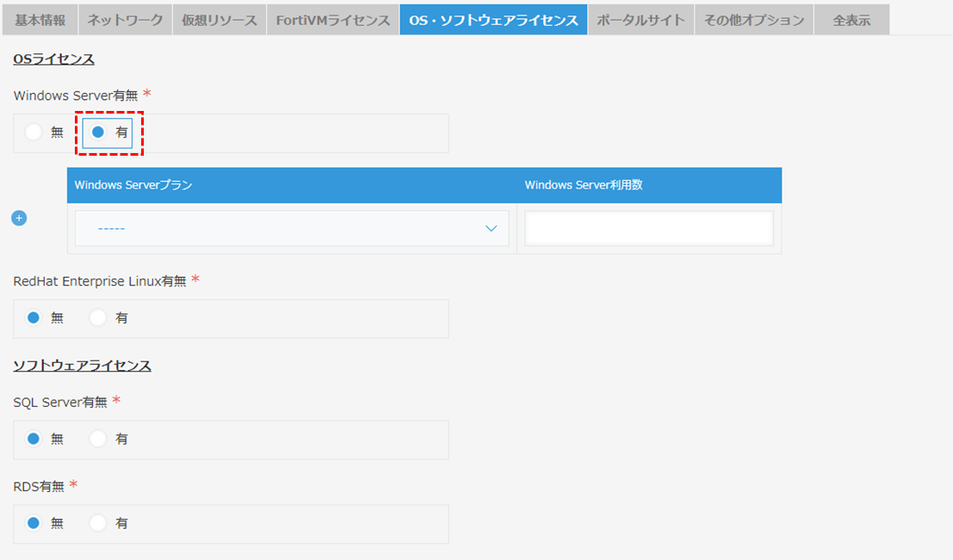Screen dimensions: 953x560
Task: Open the 仮想リソース tab
Action: (x=220, y=20)
